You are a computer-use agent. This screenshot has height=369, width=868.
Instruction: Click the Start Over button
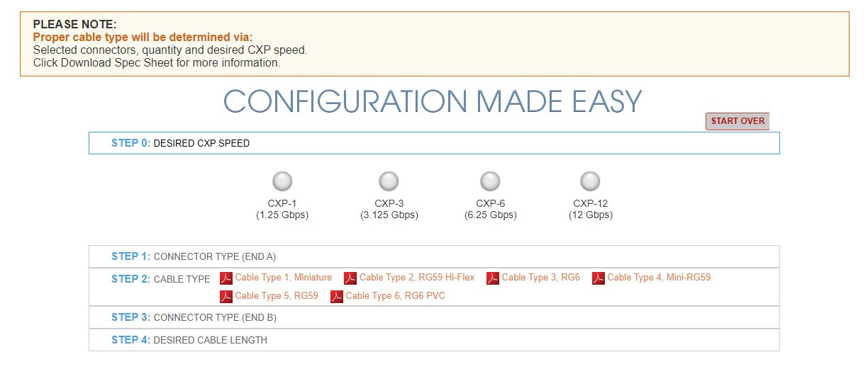click(738, 121)
